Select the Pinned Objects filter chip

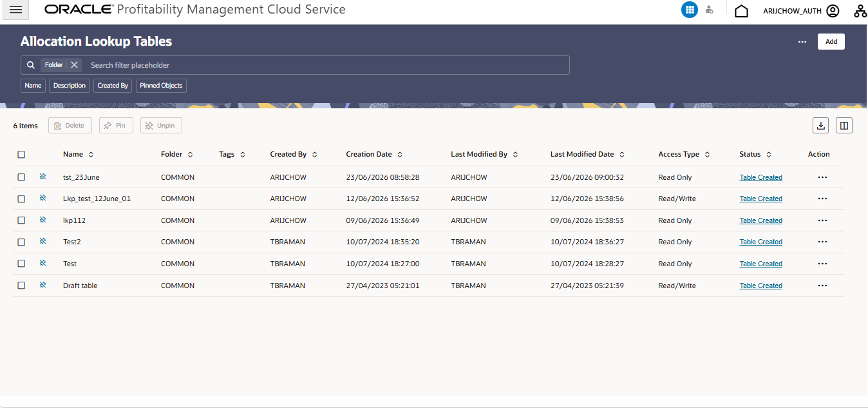(x=161, y=85)
